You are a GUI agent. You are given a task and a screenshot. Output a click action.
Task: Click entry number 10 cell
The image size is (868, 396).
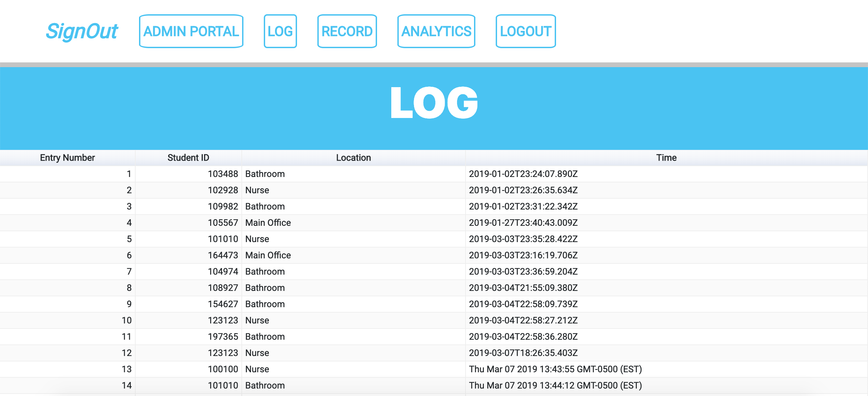(x=126, y=320)
